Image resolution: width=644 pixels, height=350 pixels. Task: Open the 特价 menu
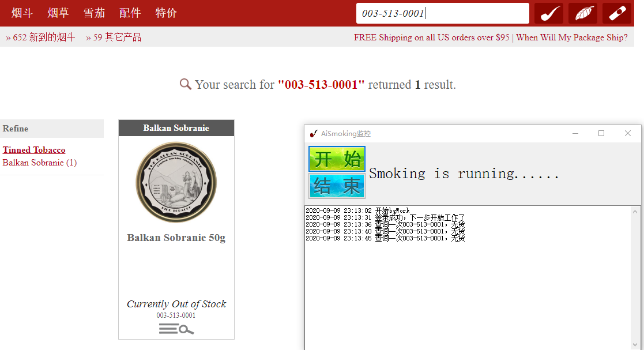tap(166, 13)
